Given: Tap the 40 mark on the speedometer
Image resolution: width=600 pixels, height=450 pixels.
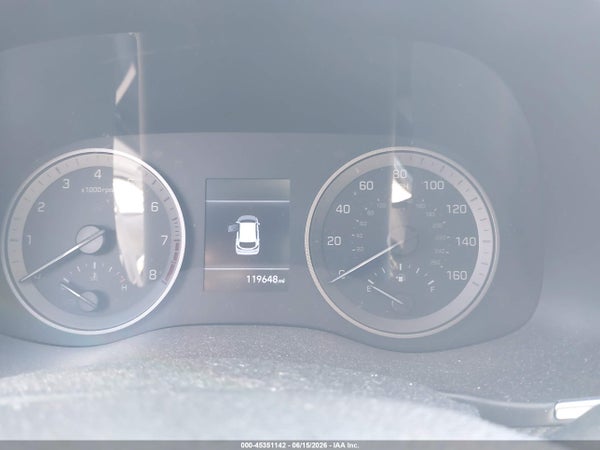Looking at the screenshot, I should click(x=343, y=209).
